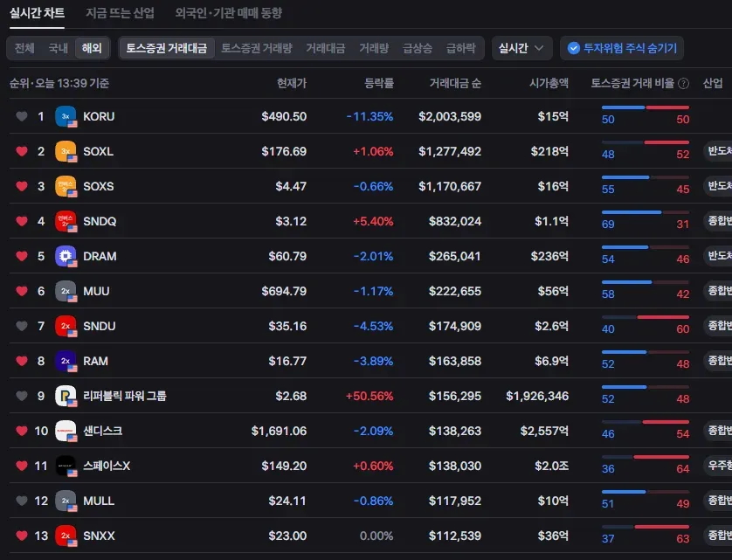This screenshot has width=732, height=560.
Task: Click the MULL gray 2x logo icon
Action: pyautogui.click(x=66, y=501)
